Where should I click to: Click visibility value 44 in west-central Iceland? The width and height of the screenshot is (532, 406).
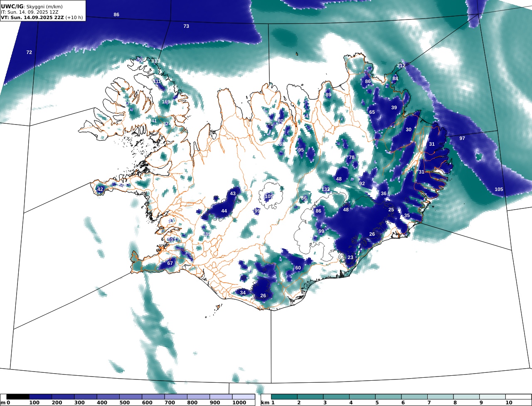224,211
